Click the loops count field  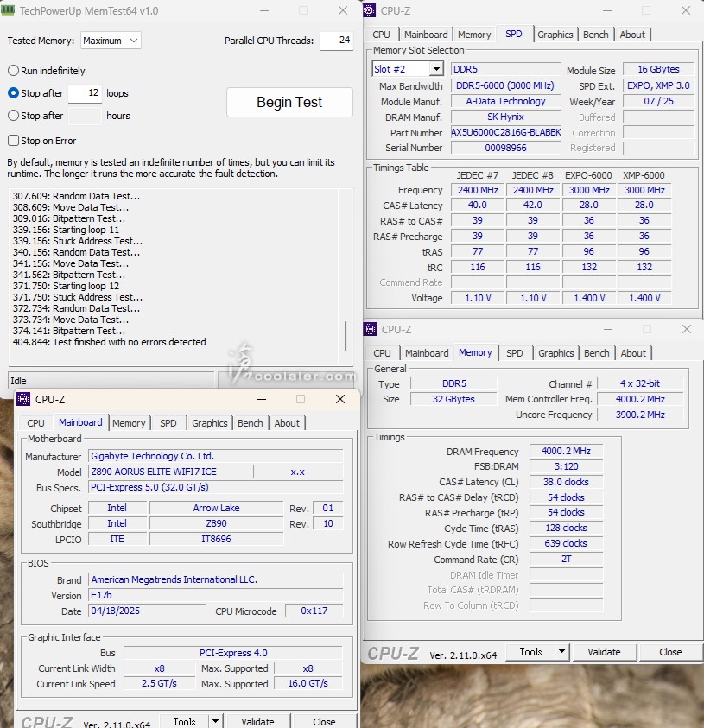click(85, 93)
